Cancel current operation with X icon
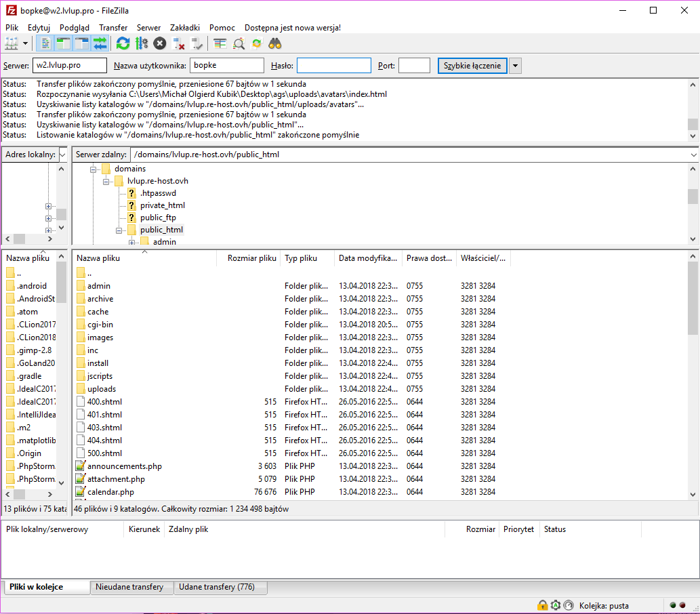The width and height of the screenshot is (700, 614). (x=159, y=44)
